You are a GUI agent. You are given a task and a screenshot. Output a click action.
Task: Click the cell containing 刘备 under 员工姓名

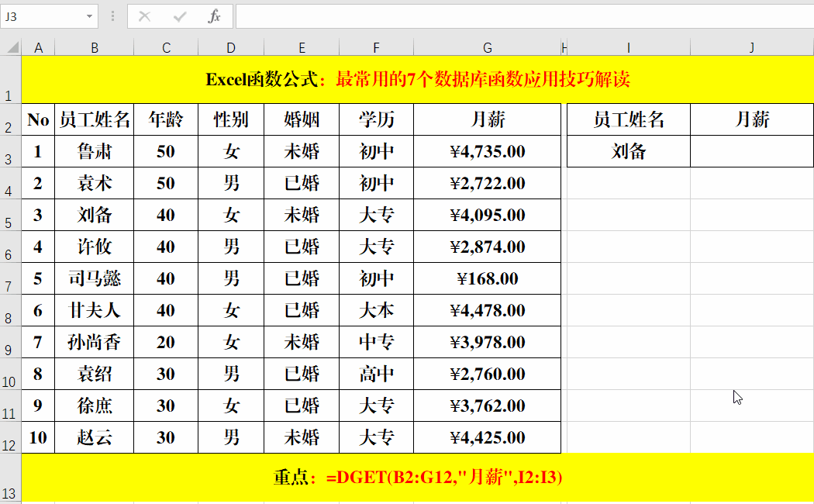click(x=629, y=151)
